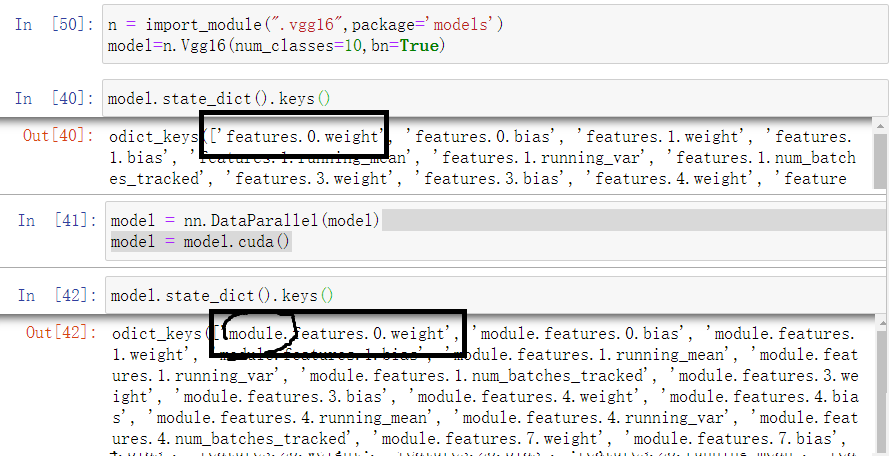Click the scroll-up arrow in Out[40] output

[x=880, y=126]
